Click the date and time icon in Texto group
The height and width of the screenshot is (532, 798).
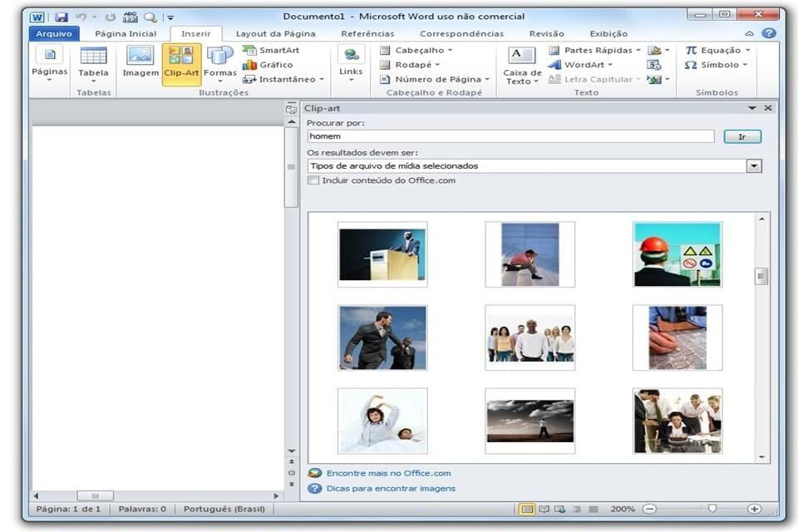(x=654, y=65)
